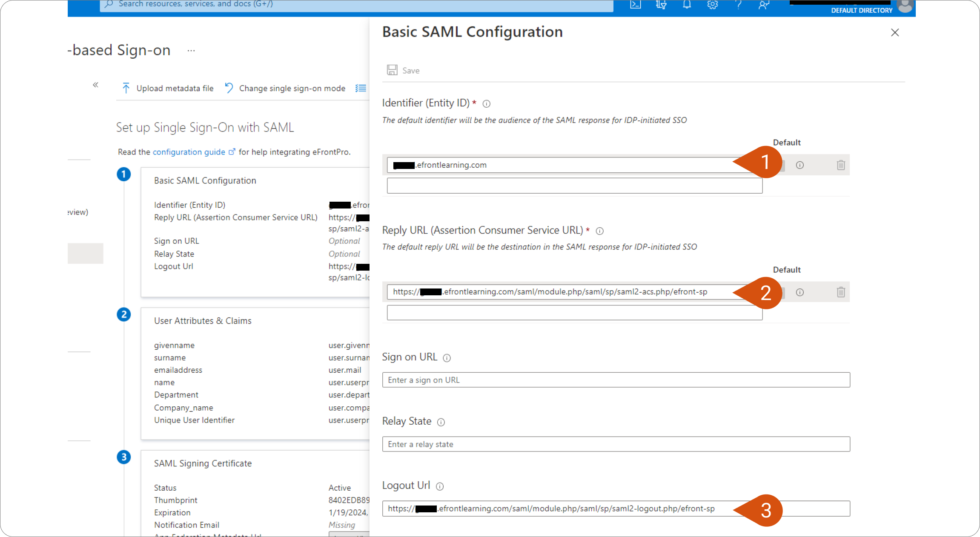Show info for Identifier (Entity ID)

pos(486,103)
